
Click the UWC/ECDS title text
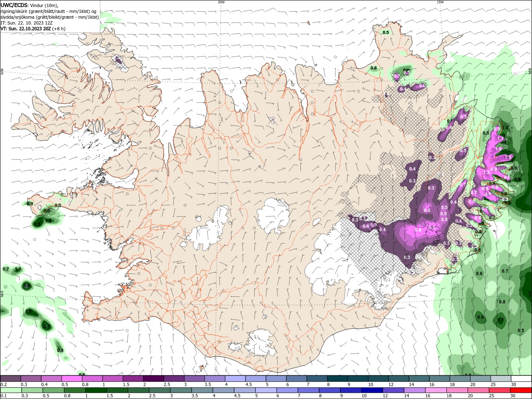15,5
